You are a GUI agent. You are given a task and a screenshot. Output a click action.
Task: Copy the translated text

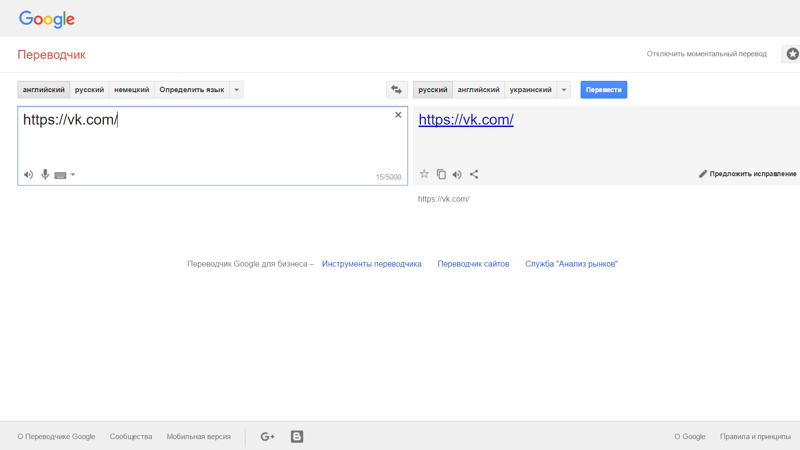(x=441, y=174)
